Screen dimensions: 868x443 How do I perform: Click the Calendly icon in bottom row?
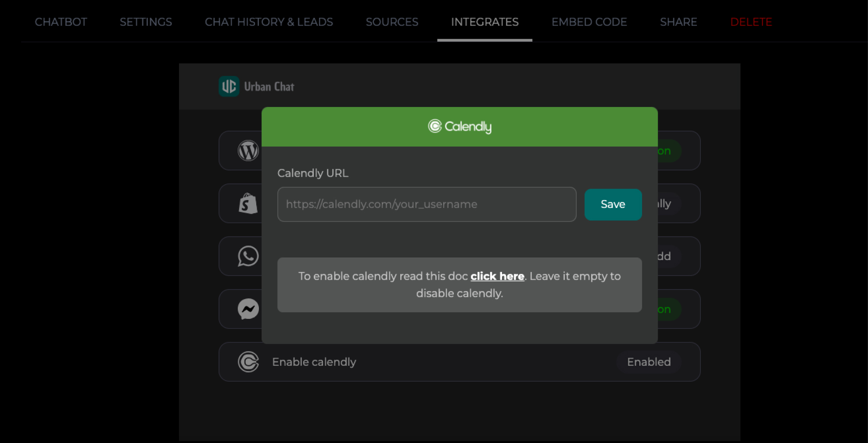[248, 362]
